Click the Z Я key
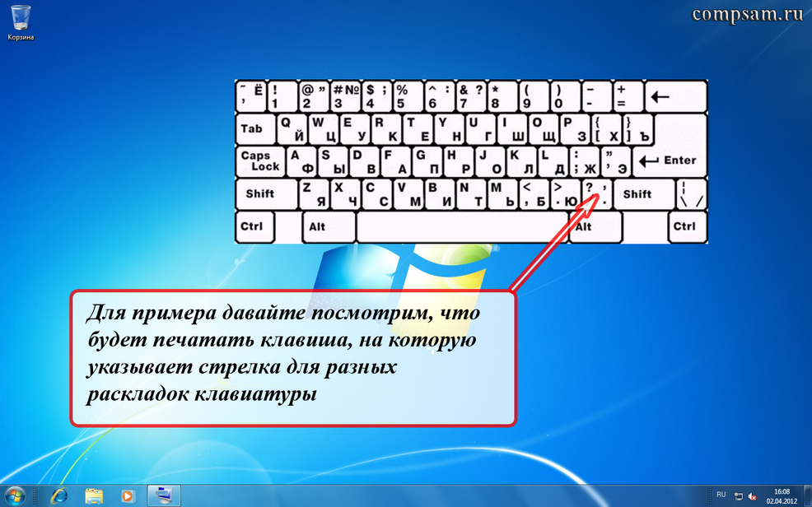The image size is (812, 507). [314, 194]
